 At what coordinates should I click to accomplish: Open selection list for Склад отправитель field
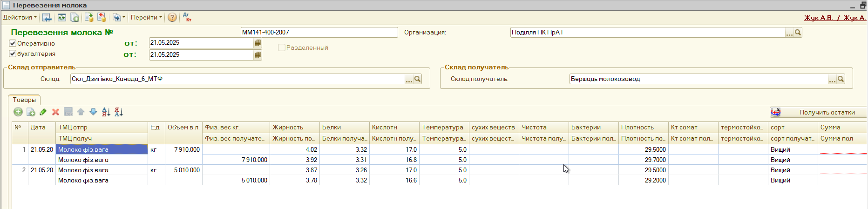point(409,79)
